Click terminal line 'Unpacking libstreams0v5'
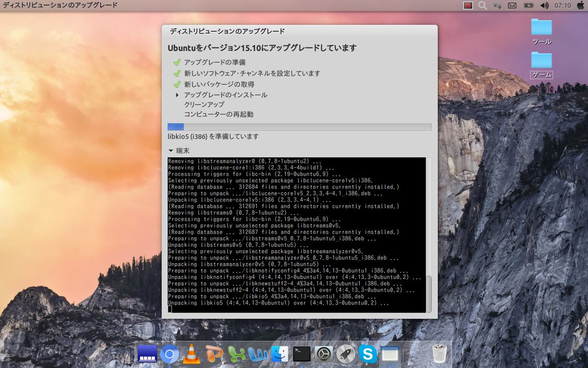Screen dimensions: 588x368 click(x=238, y=245)
